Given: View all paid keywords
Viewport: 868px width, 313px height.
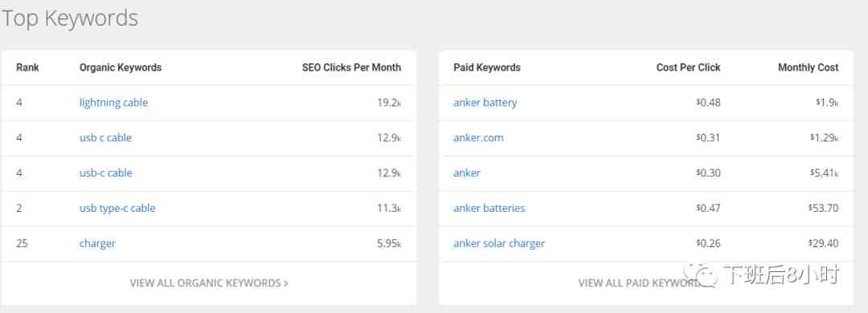Looking at the screenshot, I should tap(640, 283).
